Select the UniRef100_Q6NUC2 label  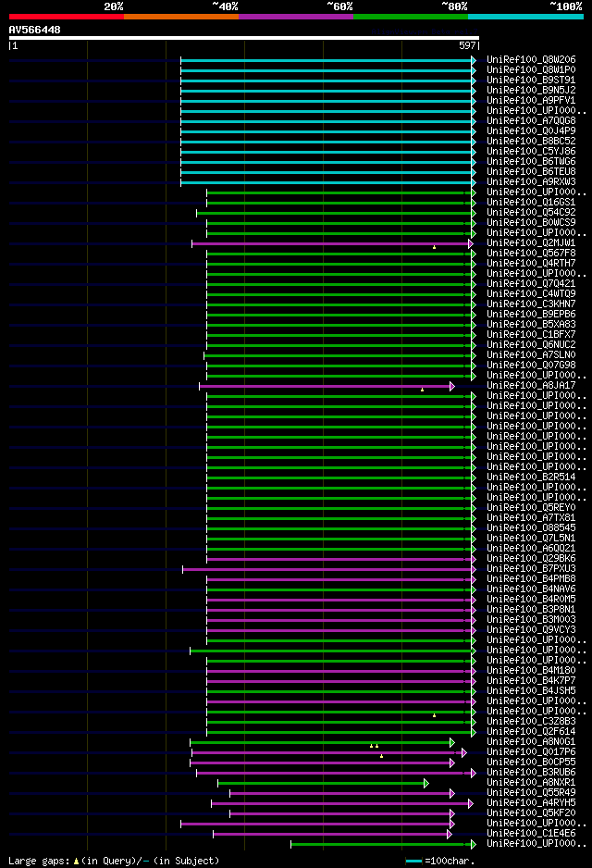pyautogui.click(x=531, y=344)
